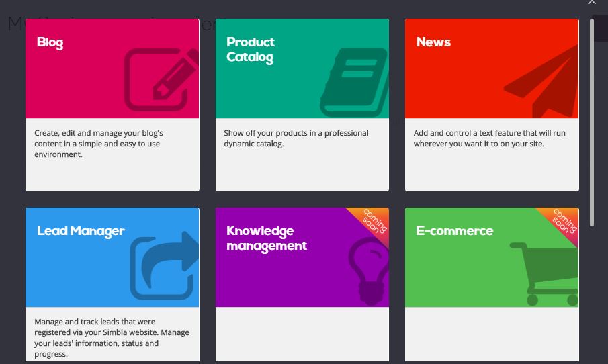Click the Lead Manager description text

pos(112,338)
